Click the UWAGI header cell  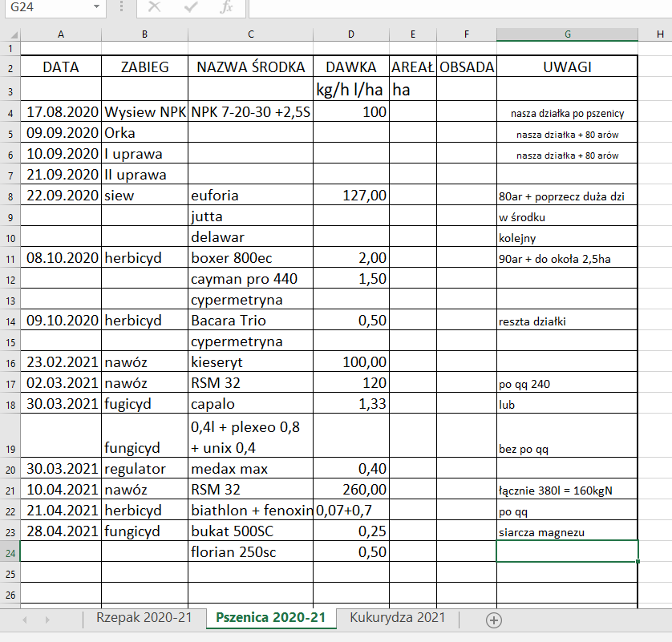pyautogui.click(x=567, y=67)
